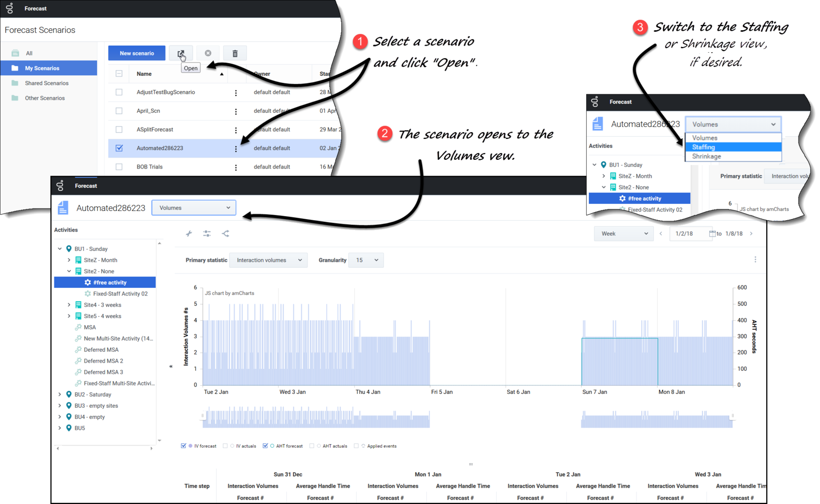Sort scenarios by Name column header
Screen dimensions: 820x504
click(x=144, y=74)
